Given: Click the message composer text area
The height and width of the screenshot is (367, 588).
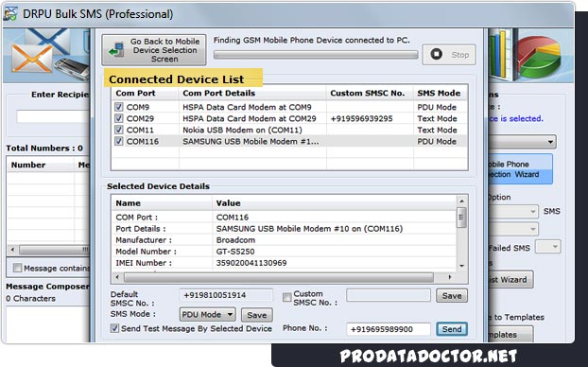Looking at the screenshot, I should 47,323.
